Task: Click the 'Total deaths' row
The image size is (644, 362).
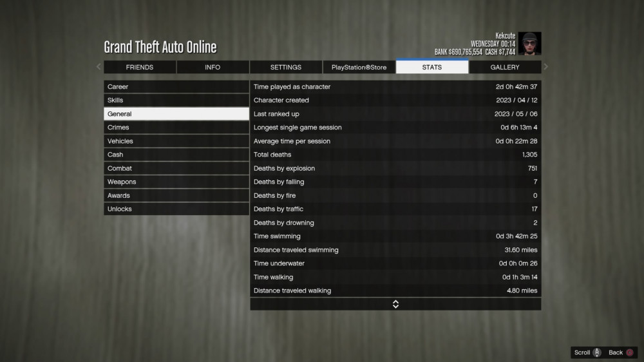Action: pos(395,155)
